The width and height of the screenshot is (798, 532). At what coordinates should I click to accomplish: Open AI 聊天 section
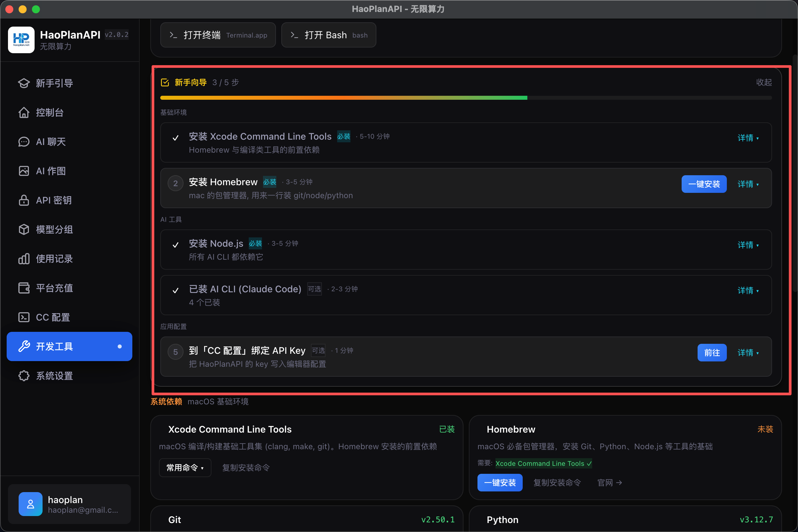click(x=69, y=142)
